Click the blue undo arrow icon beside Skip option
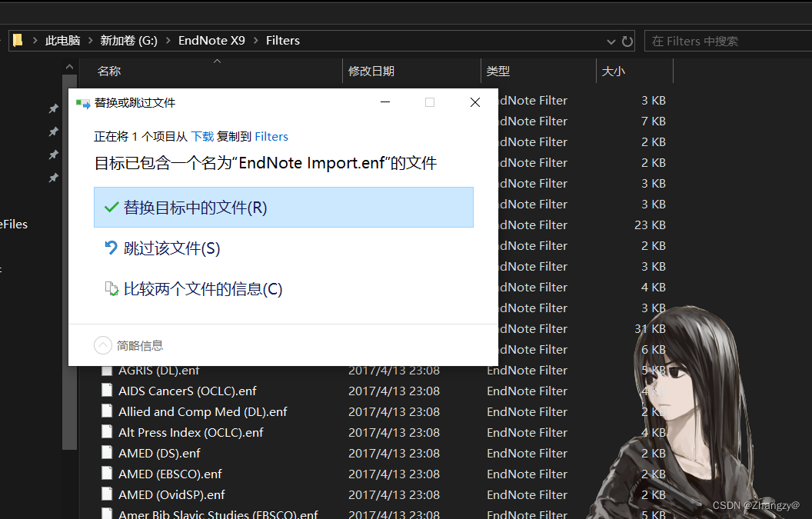Viewport: 812px width, 519px height. point(111,248)
